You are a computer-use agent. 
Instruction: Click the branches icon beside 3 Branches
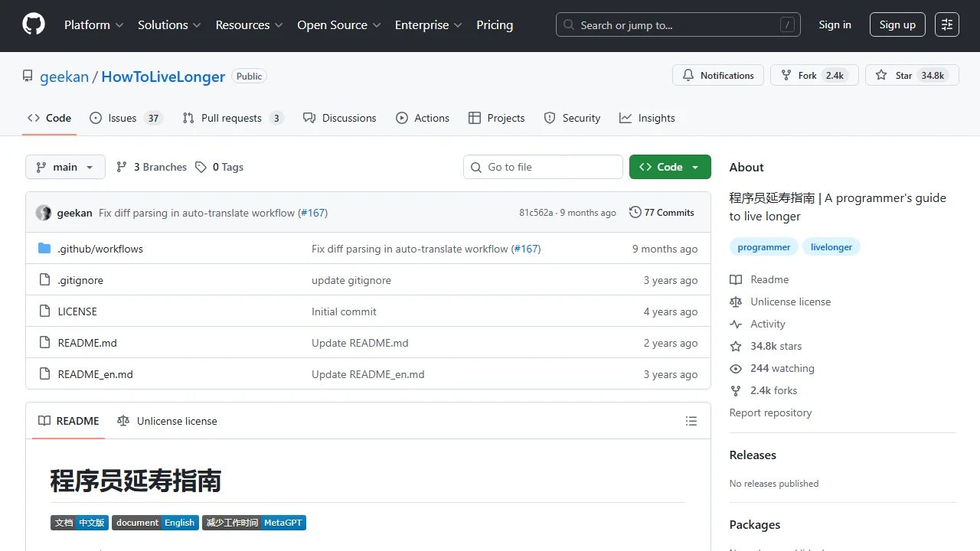pos(122,167)
